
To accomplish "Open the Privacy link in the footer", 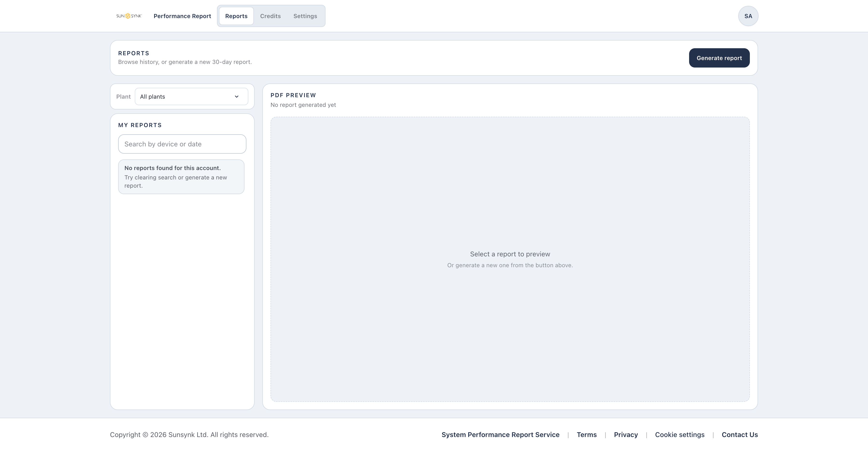I will (626, 435).
